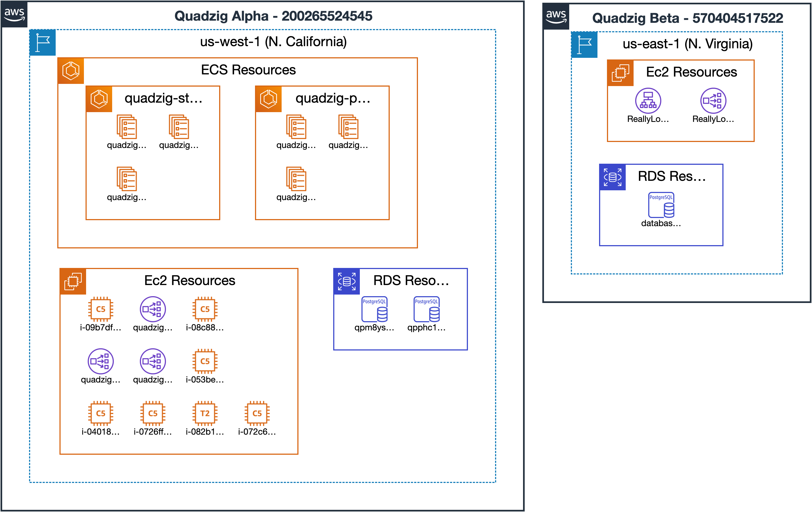Select the qpphc1 PostgreSQL database icon
The width and height of the screenshot is (812, 512).
pos(426,309)
